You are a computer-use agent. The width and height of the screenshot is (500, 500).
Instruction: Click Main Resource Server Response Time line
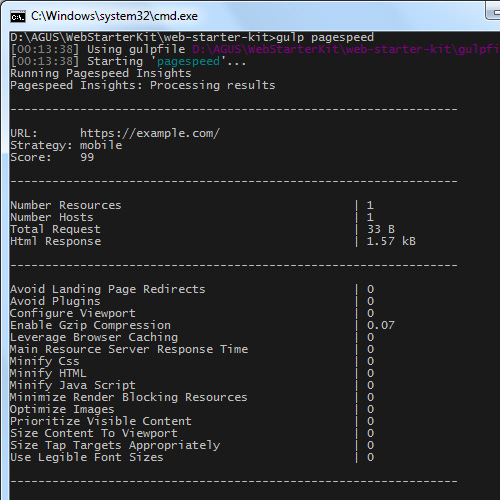point(129,349)
